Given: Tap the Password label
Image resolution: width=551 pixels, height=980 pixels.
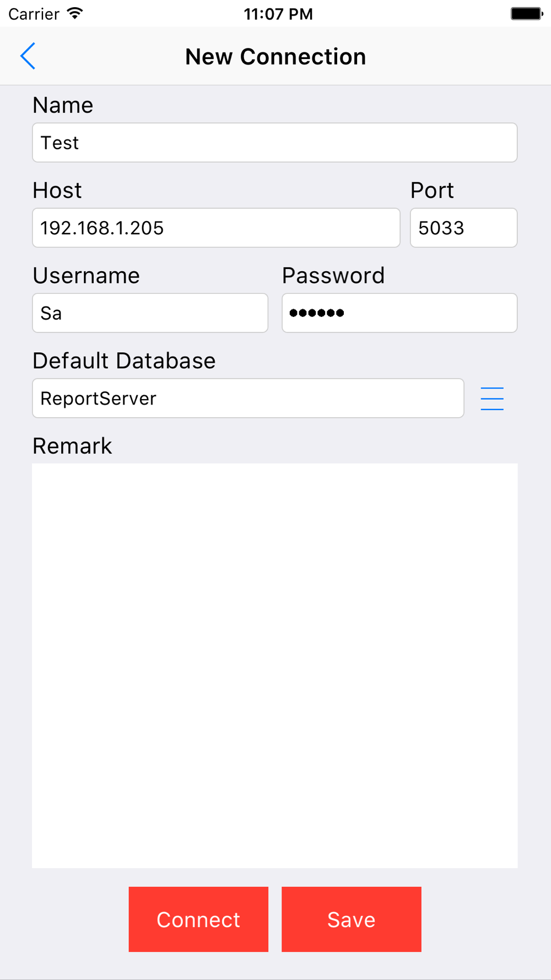Looking at the screenshot, I should 333,276.
